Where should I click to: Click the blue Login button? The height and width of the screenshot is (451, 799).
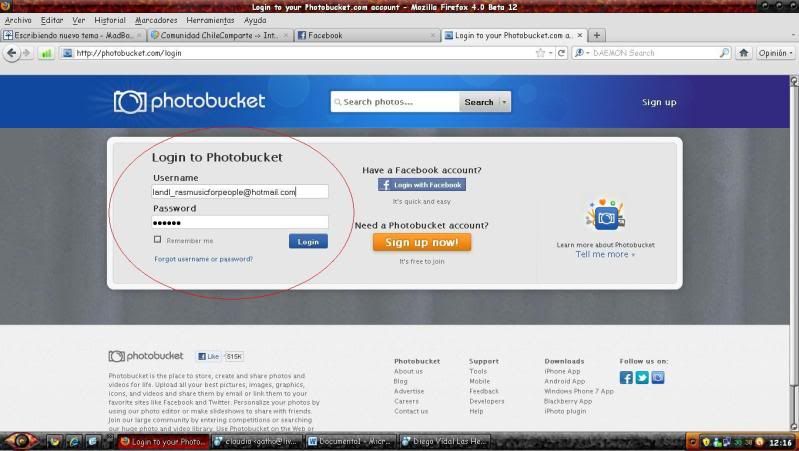click(x=308, y=242)
